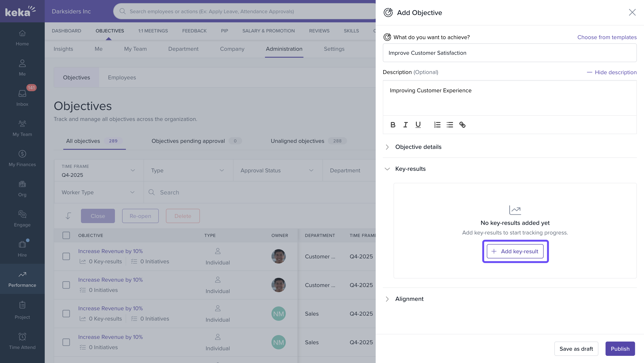The height and width of the screenshot is (363, 644).
Task: Check the third objective row owned by NM
Action: point(66,314)
